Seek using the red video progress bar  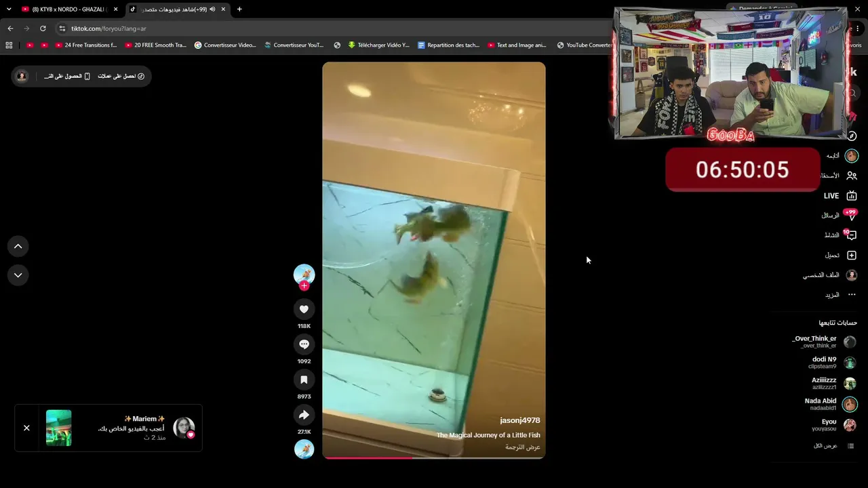pos(434,458)
